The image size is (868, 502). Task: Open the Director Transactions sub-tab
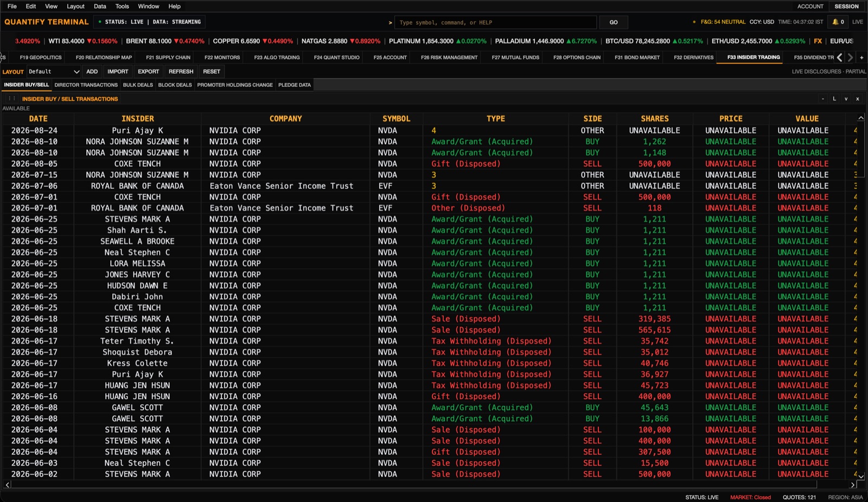[x=86, y=85]
